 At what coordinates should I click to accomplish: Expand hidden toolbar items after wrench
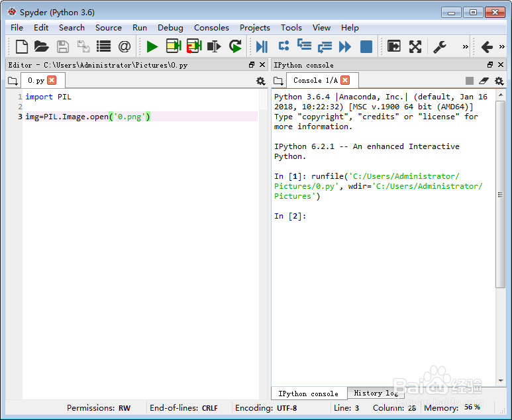pos(466,46)
